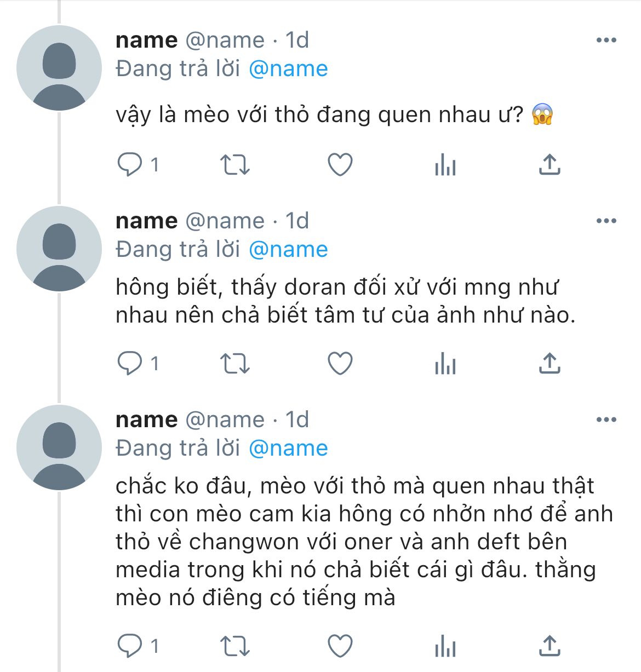Open the bold author name on the last tweet
This screenshot has width=641, height=672.
[x=146, y=420]
